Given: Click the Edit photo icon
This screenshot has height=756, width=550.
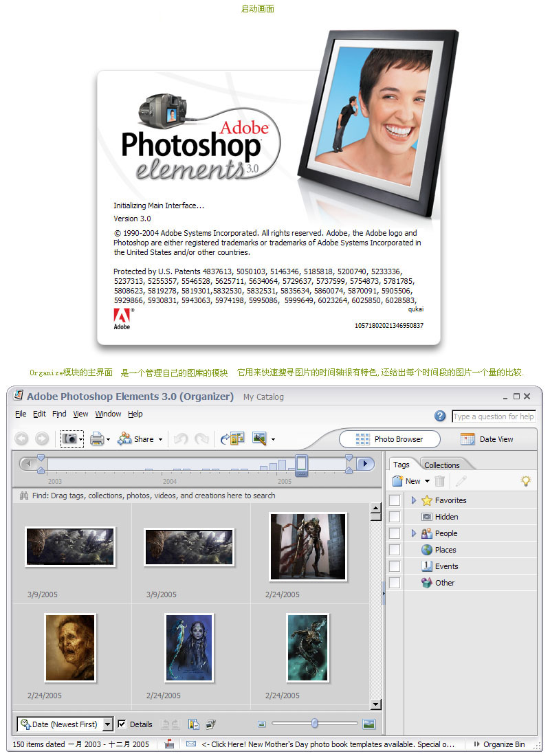Looking at the screenshot, I should [260, 438].
